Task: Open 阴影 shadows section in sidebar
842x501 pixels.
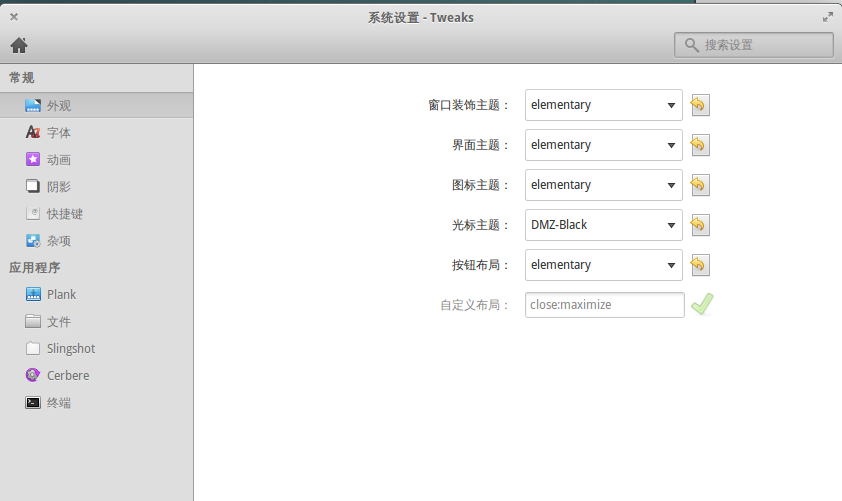Action: [97, 186]
